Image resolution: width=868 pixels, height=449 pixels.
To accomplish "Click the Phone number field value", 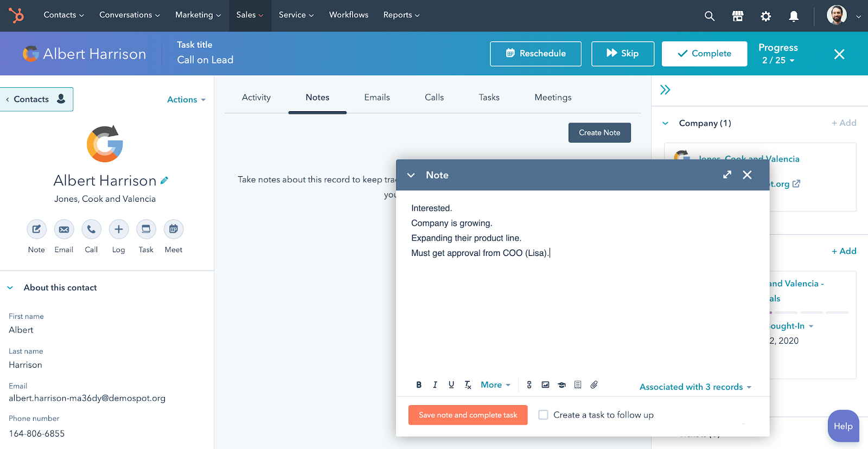I will (37, 434).
